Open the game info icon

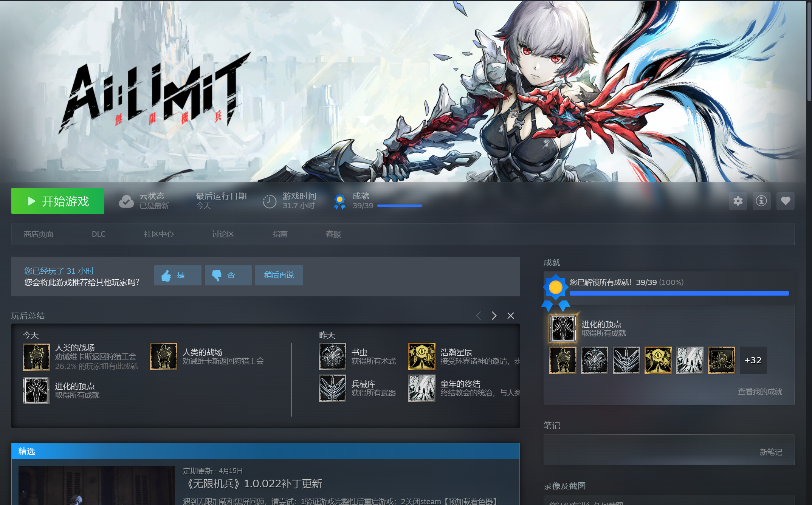(761, 201)
